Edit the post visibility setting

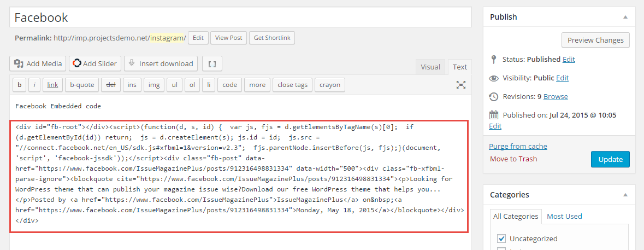(562, 78)
